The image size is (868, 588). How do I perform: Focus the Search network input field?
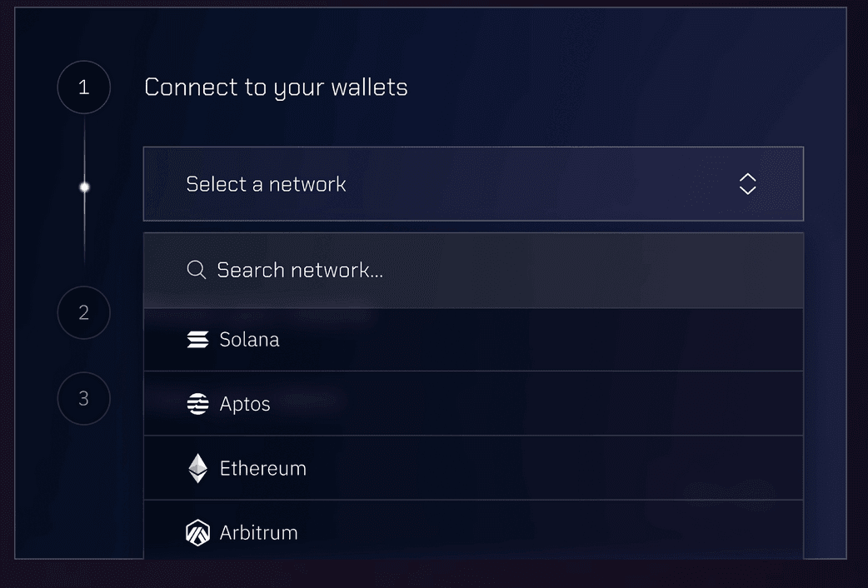pos(500,270)
